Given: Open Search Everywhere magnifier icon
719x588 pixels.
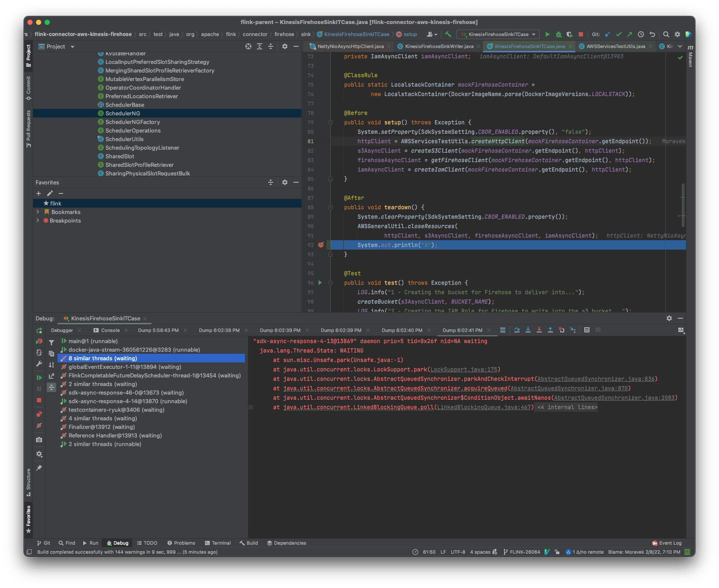Looking at the screenshot, I should coord(666,34).
